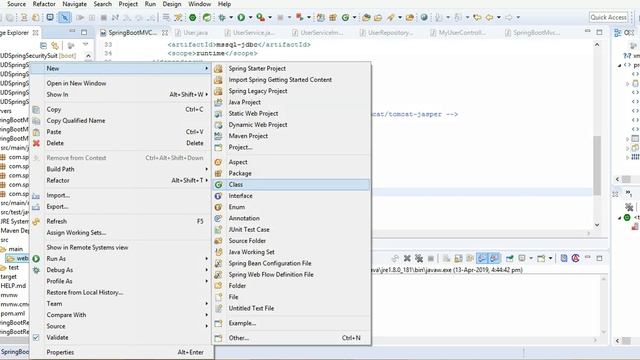Screen dimensions: 640x360
Task: Click Restore from Local History...
Action: click(x=85, y=293)
